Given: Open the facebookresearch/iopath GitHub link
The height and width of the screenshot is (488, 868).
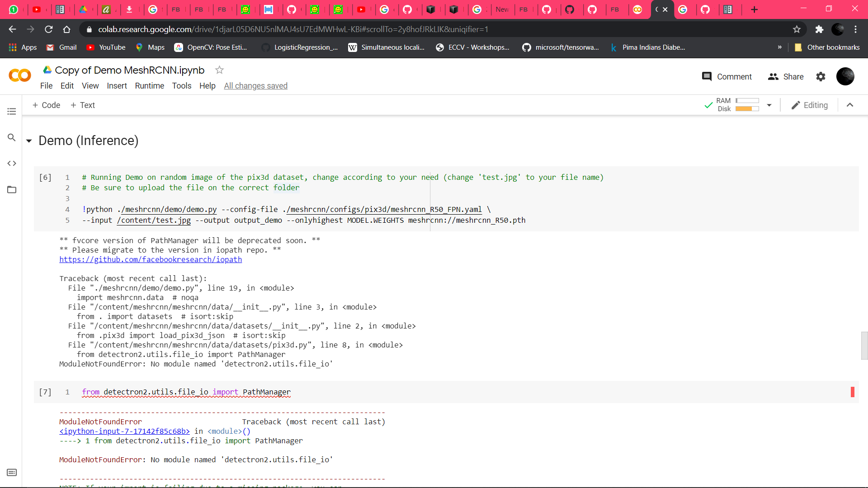Looking at the screenshot, I should [x=150, y=259].
